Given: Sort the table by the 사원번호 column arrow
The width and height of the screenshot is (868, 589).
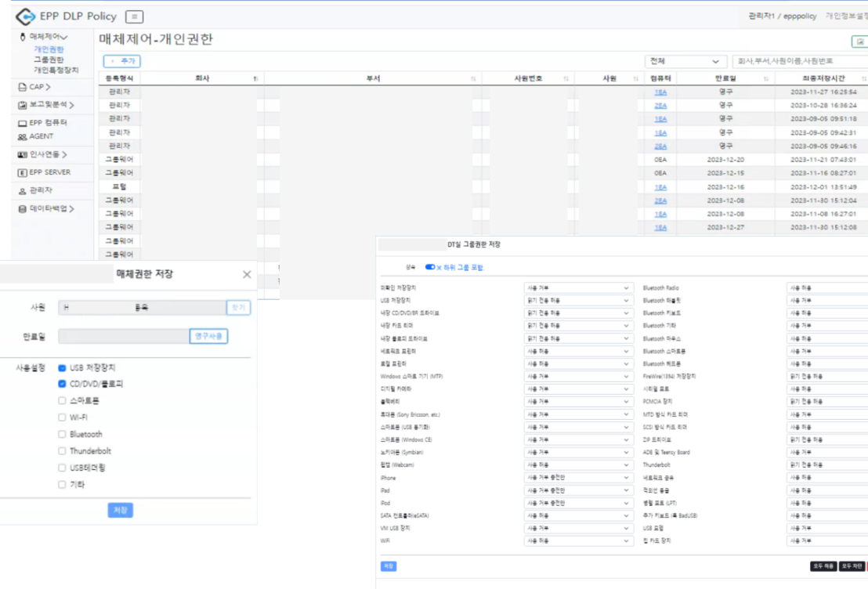Looking at the screenshot, I should click(566, 78).
